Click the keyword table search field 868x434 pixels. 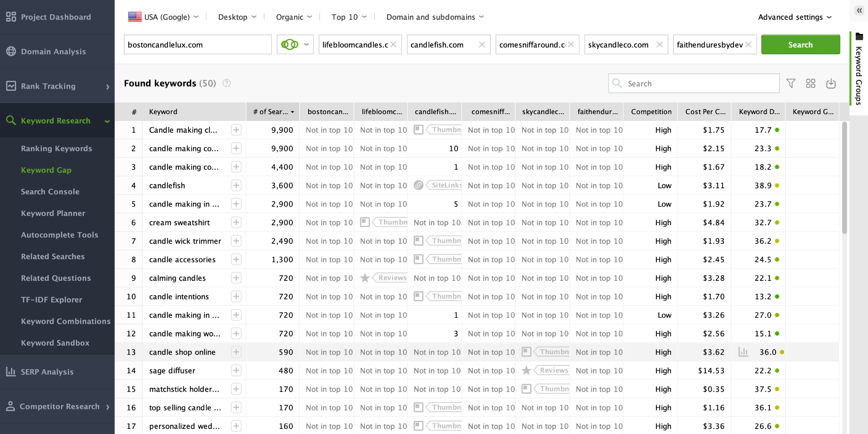pyautogui.click(x=694, y=84)
